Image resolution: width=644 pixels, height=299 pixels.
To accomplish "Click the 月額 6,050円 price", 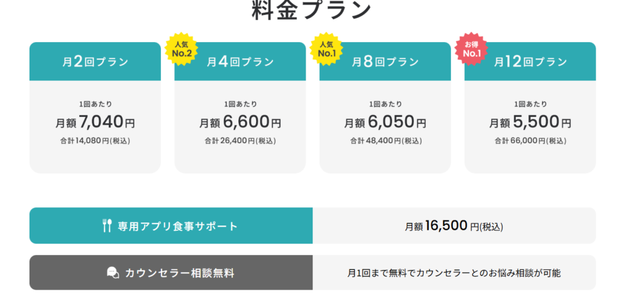I will point(385,122).
